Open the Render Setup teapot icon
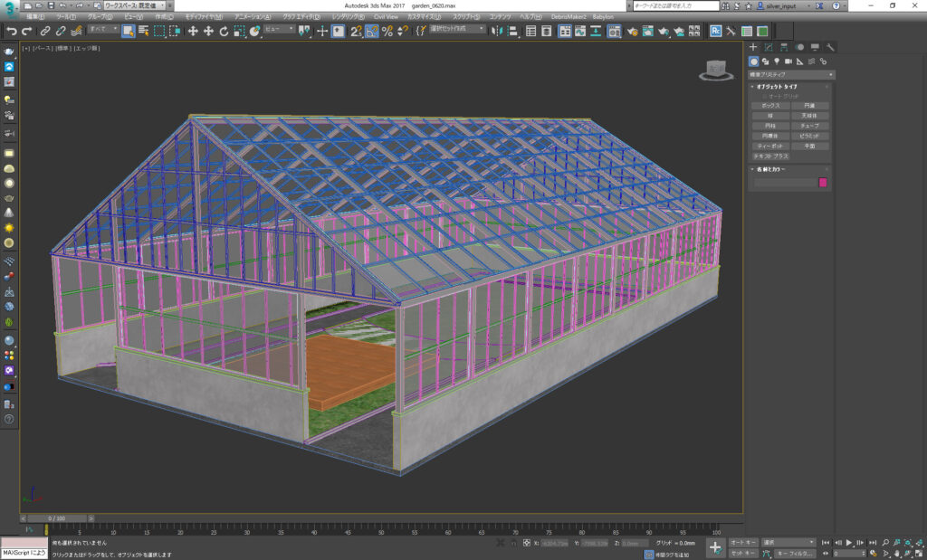 [631, 31]
